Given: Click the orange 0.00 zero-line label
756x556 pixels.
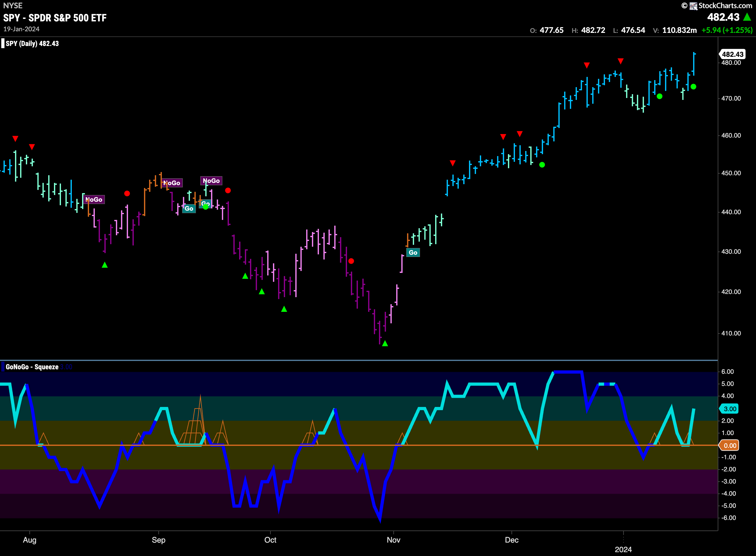Looking at the screenshot, I should [730, 446].
